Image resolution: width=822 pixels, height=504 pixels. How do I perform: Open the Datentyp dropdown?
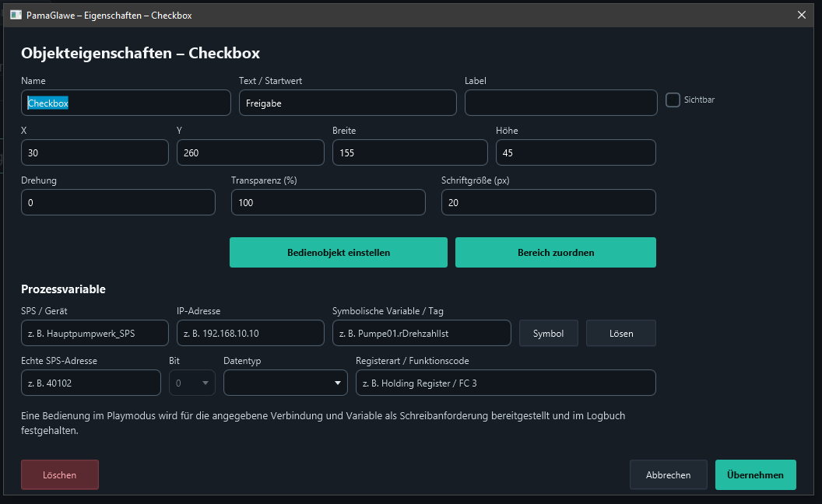285,383
